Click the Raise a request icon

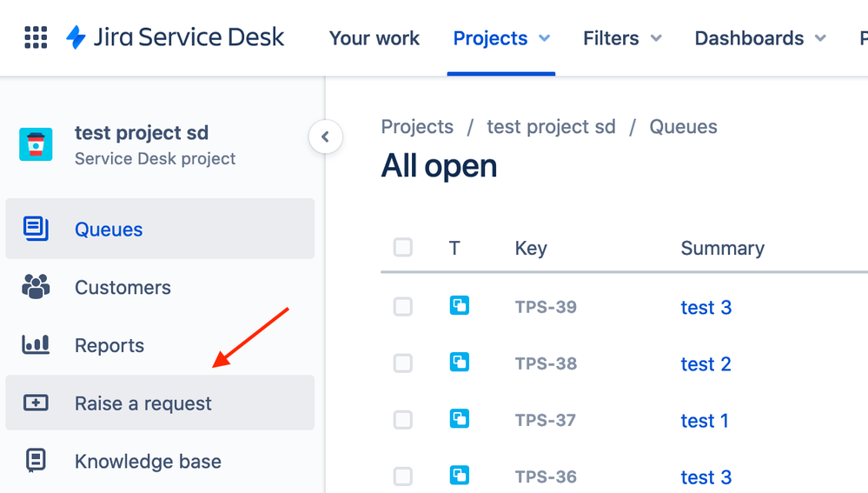(36, 403)
